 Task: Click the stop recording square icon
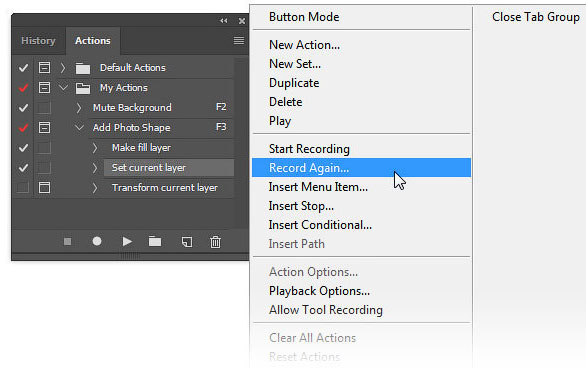(x=68, y=242)
